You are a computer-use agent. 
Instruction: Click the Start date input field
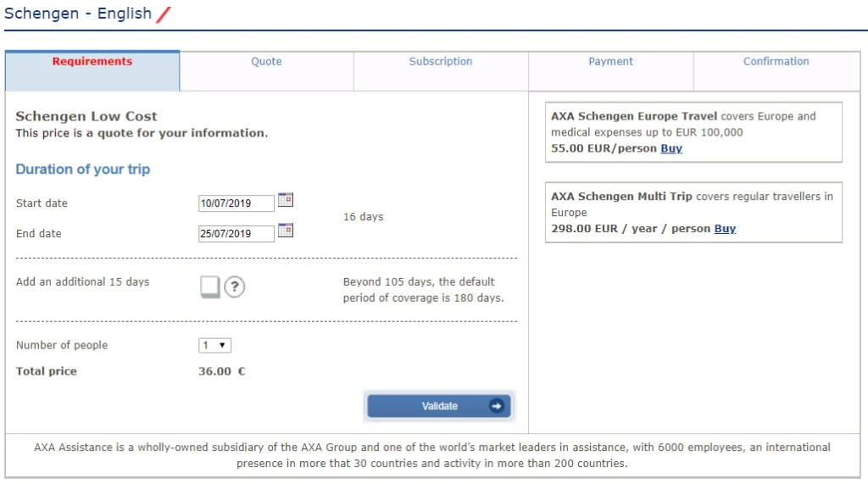tap(236, 203)
